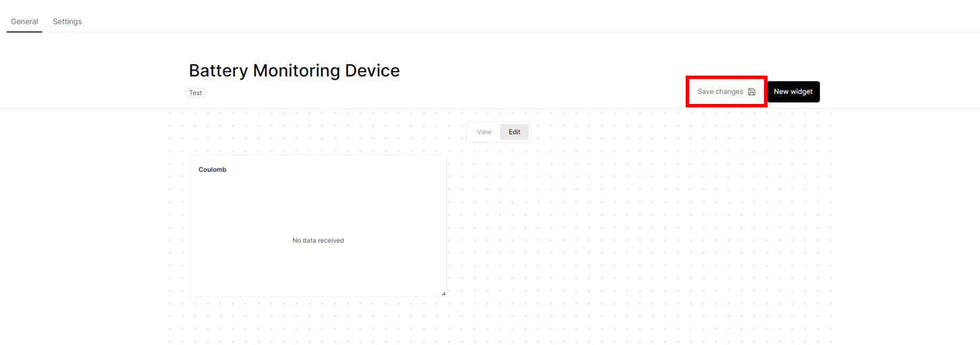Viewport: 980px width, 345px height.
Task: Click the Save changes button
Action: click(x=726, y=92)
